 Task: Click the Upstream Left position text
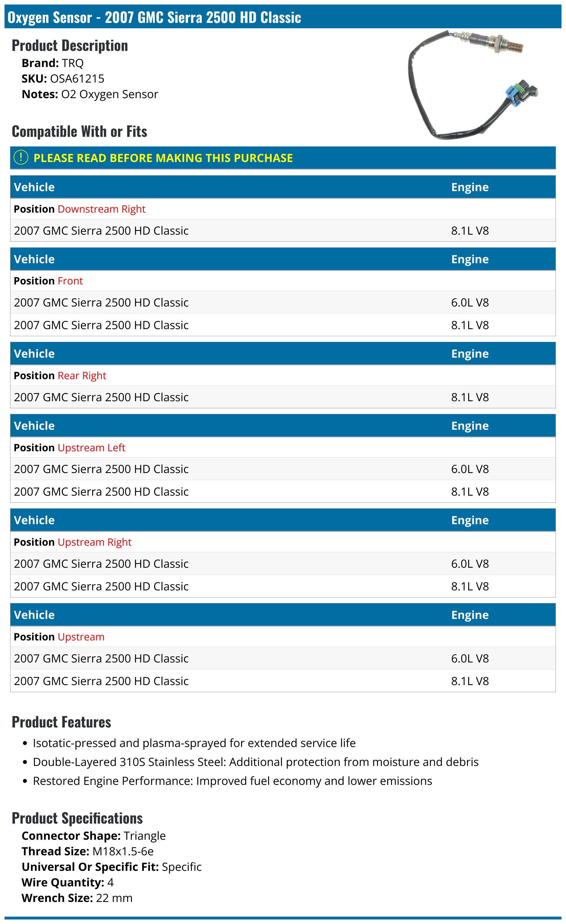coord(91,448)
